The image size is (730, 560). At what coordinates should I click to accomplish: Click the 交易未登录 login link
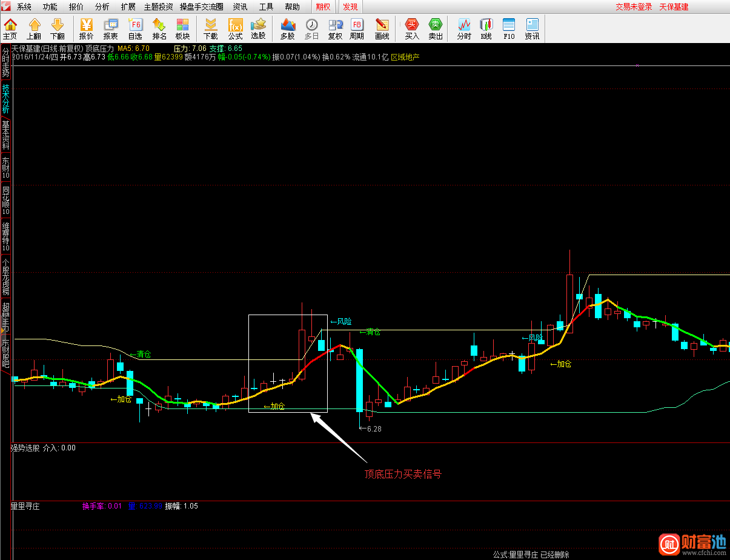tap(634, 7)
